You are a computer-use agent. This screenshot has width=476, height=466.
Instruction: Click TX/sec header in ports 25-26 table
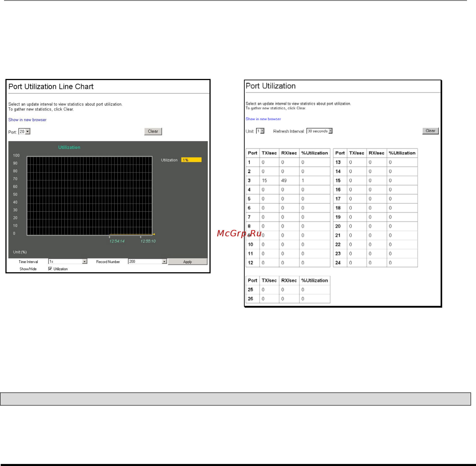[269, 281]
